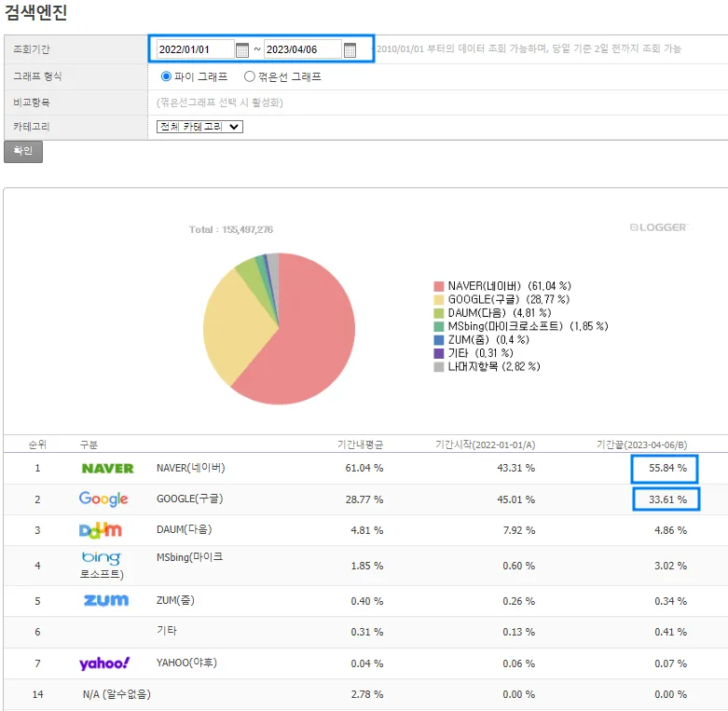Click the 기간시작(2022-01-01/A) column header
This screenshot has width=728, height=711.
coord(486,444)
